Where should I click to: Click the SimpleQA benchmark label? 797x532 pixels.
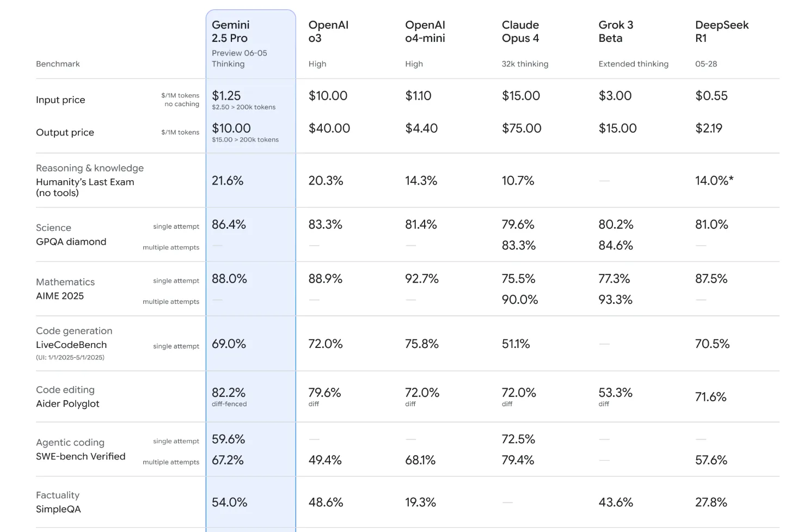pos(58,509)
